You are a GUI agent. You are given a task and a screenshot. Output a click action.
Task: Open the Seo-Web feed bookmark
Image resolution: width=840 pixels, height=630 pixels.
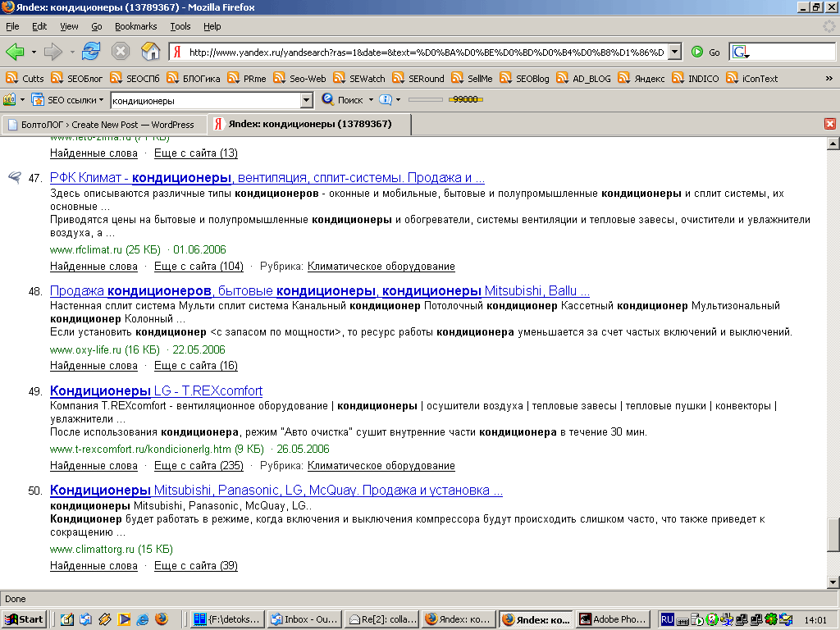(x=299, y=78)
